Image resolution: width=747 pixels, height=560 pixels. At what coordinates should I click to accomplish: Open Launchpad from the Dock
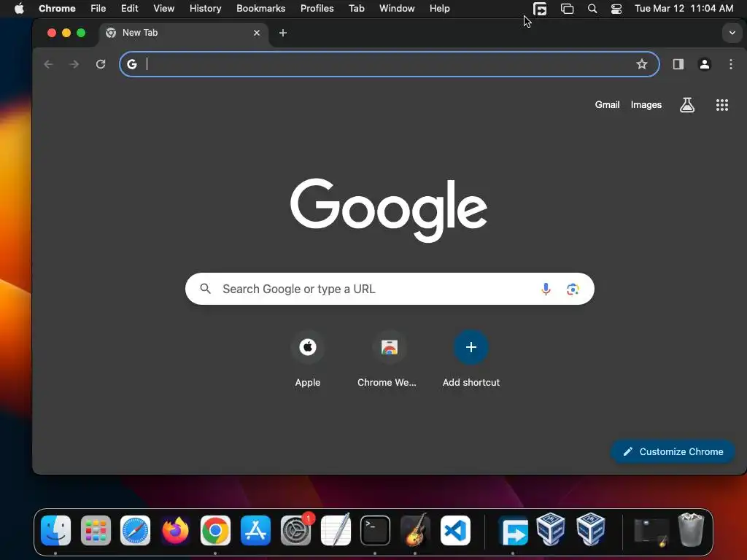[96, 530]
